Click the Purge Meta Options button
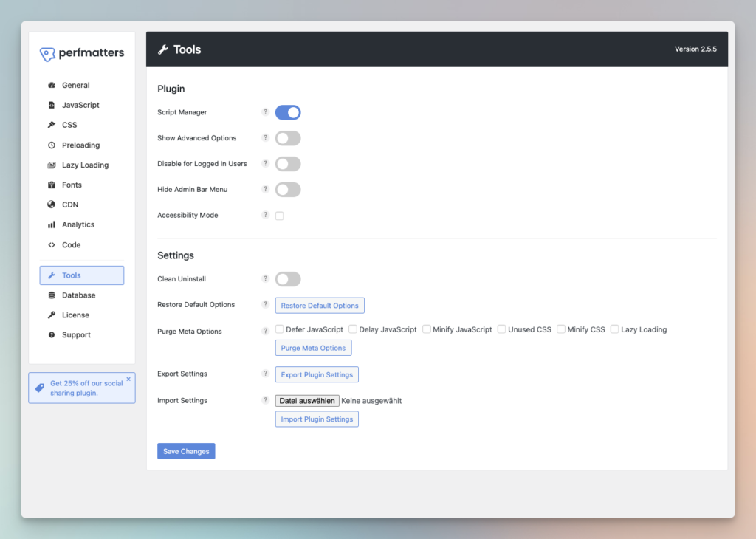756x539 pixels. point(313,348)
